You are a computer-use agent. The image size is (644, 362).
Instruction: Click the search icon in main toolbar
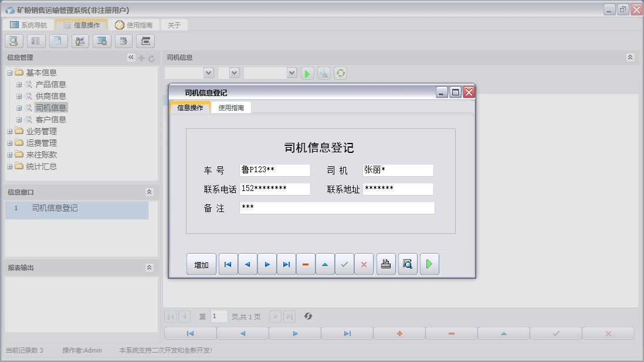pos(14,41)
